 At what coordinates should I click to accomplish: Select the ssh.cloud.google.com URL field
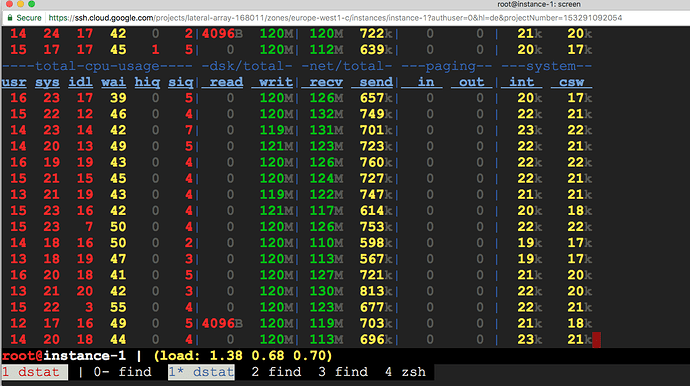point(335,18)
